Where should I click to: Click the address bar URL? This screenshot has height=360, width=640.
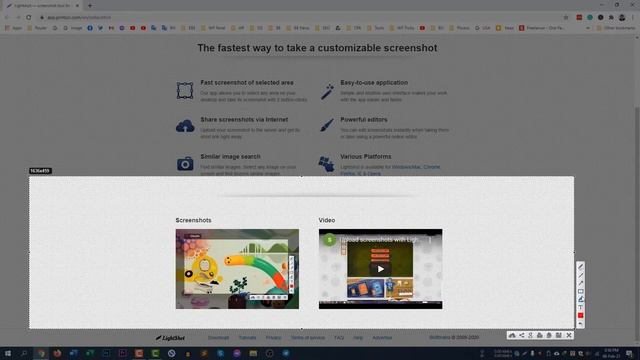click(79, 18)
